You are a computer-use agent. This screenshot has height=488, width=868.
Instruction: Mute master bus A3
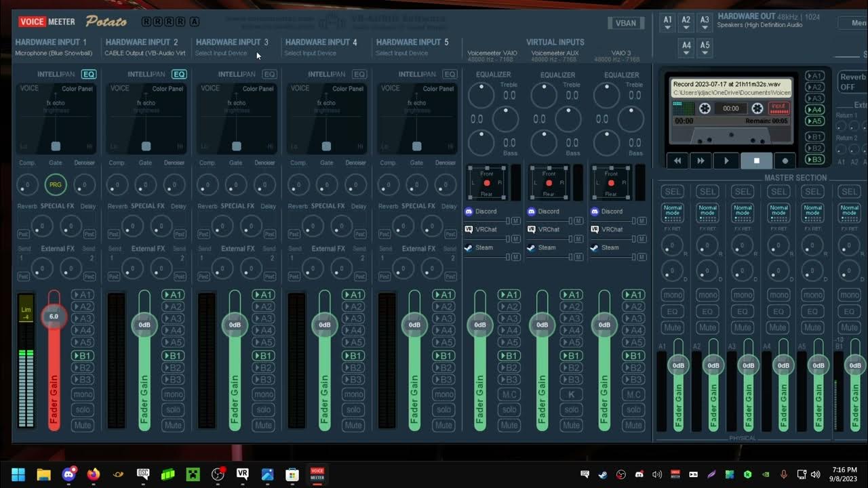click(x=743, y=327)
